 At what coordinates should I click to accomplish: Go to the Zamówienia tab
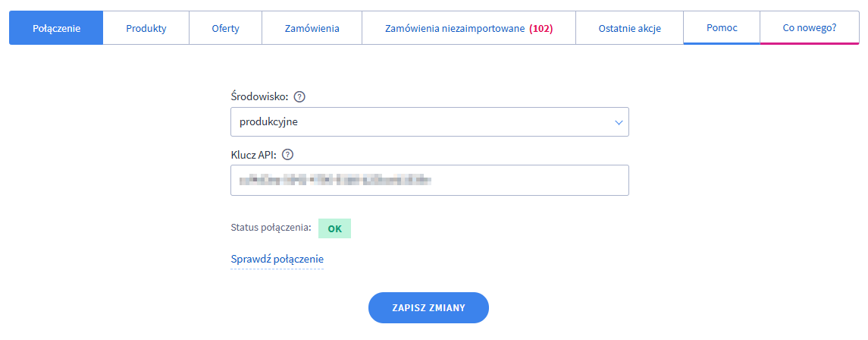pyautogui.click(x=312, y=29)
